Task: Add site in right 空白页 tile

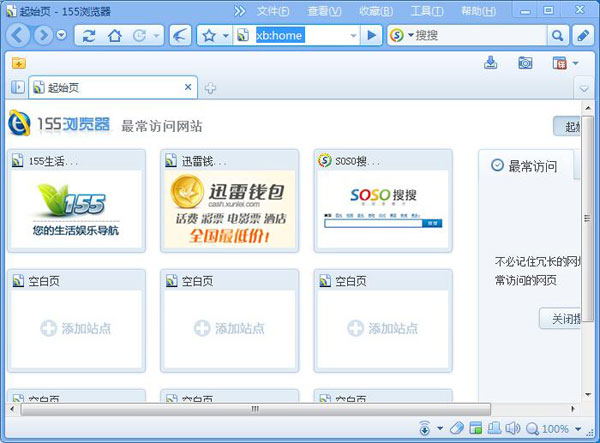Action: [x=383, y=328]
